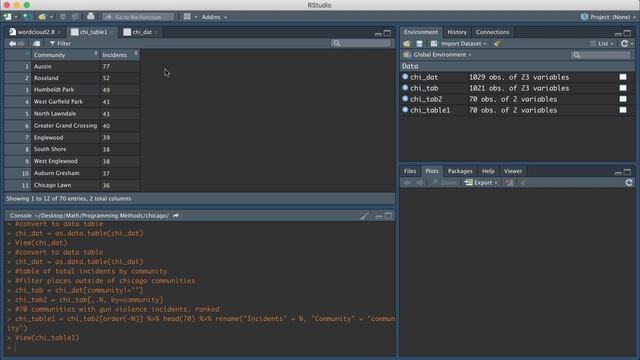Open chi_tab data grid icon in Environment
Screen dimensions: 640x360
[623, 88]
